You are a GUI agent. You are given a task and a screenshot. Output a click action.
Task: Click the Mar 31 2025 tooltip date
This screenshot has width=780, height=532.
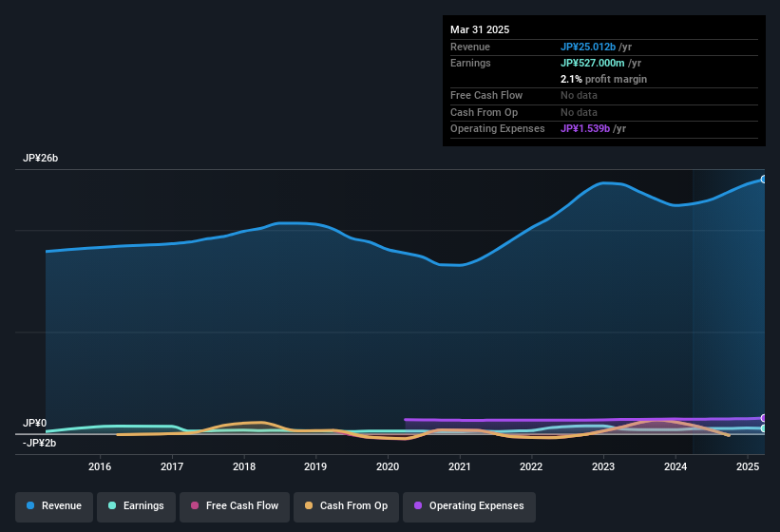[480, 29]
